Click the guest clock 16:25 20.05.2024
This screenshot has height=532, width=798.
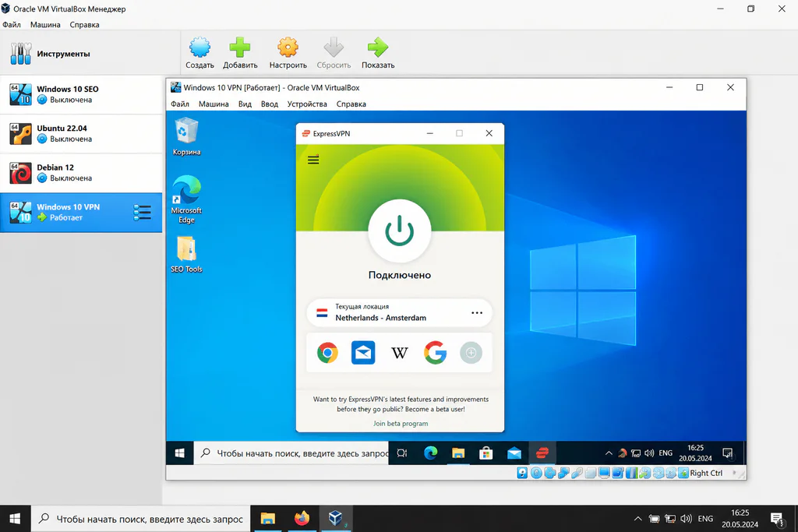[x=695, y=453]
